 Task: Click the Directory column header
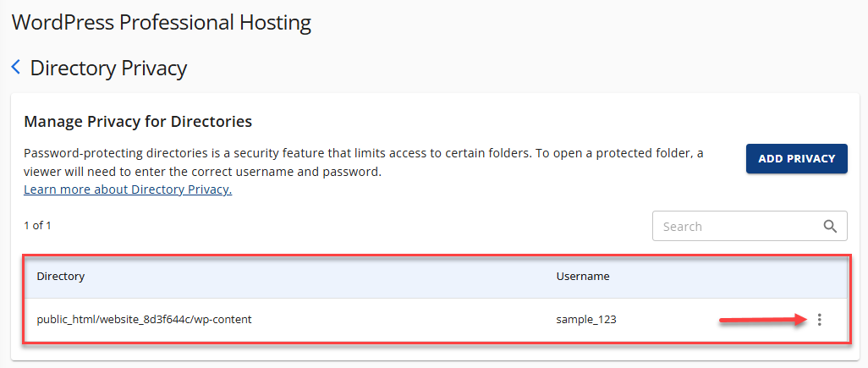pos(61,276)
